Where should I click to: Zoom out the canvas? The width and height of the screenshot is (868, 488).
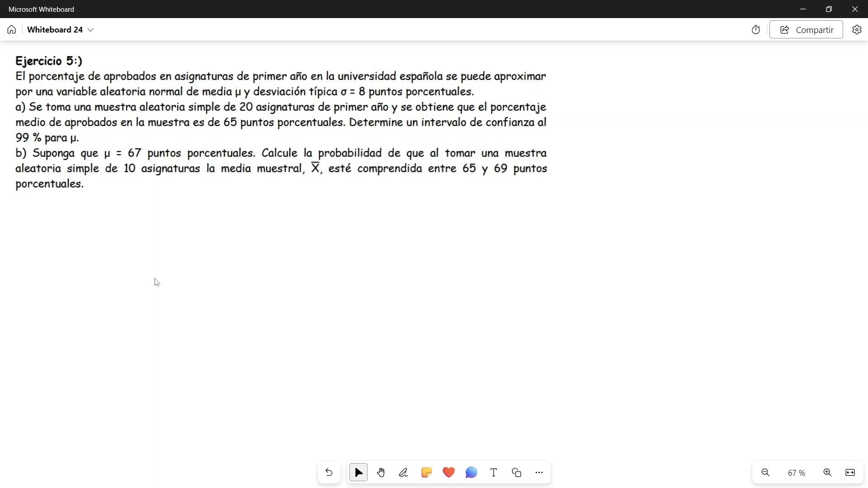coord(765,473)
